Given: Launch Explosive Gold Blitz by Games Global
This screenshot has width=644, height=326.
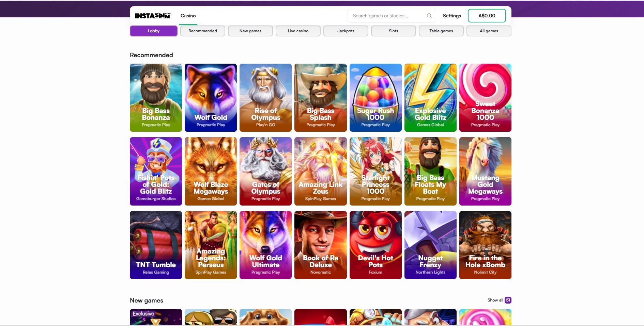Looking at the screenshot, I should (430, 98).
